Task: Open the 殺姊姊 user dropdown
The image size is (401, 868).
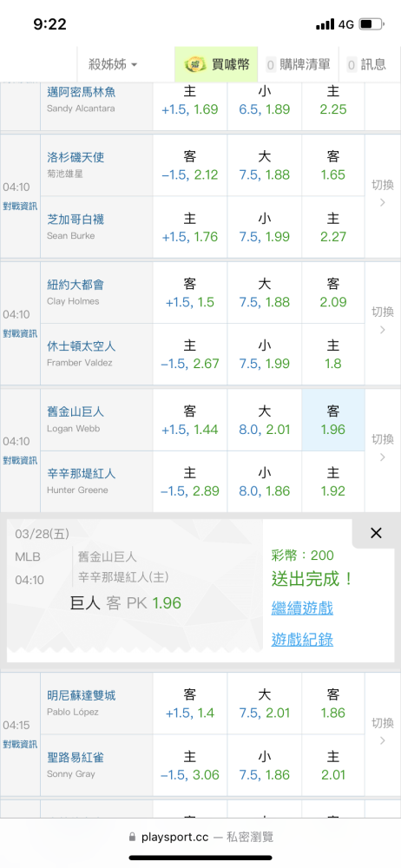Action: (x=113, y=65)
